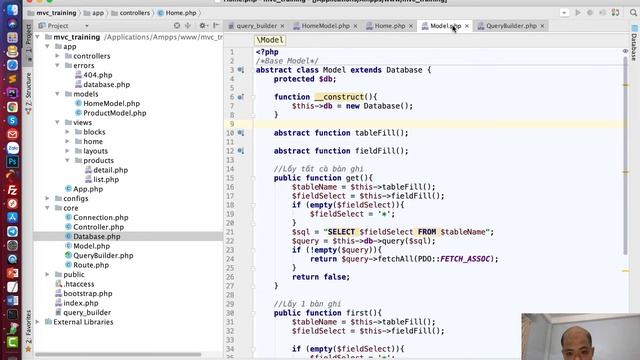640x360 pixels.
Task: Open Finder from the dock
Action: click(x=12, y=10)
